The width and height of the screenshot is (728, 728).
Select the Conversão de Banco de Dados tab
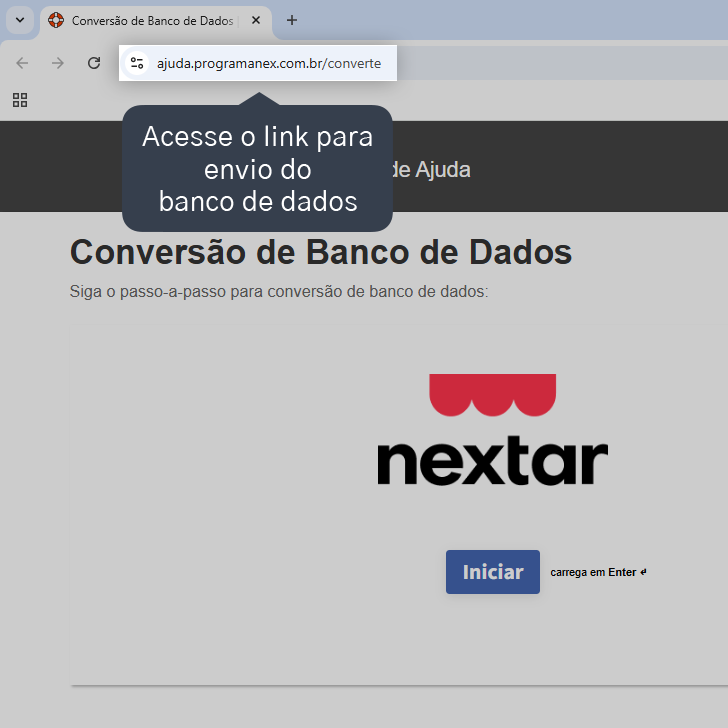156,21
